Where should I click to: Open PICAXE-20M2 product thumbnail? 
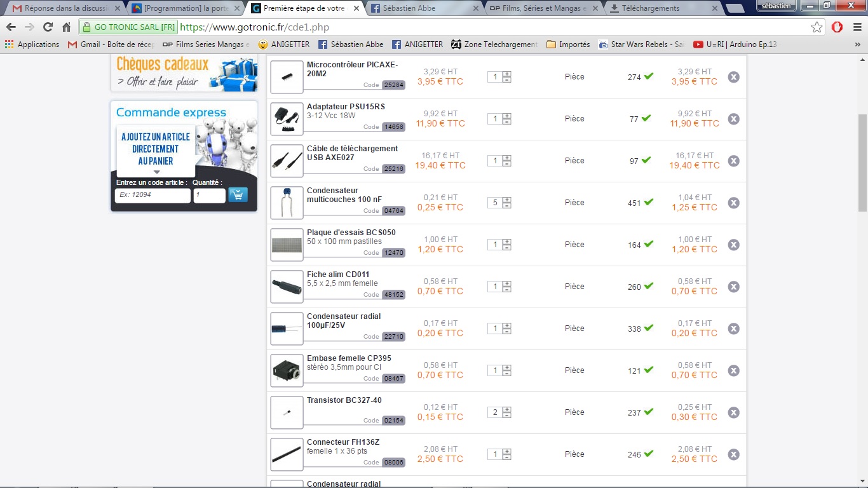(x=287, y=77)
